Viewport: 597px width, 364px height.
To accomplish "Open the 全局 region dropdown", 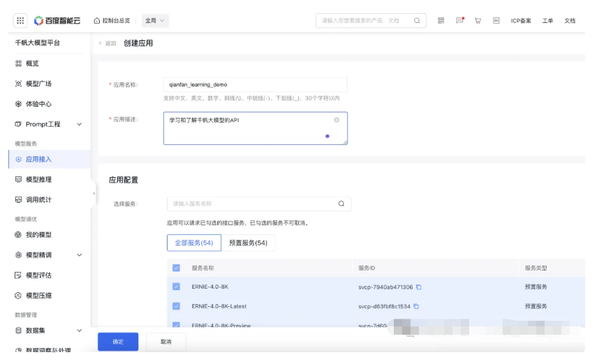I will [x=155, y=20].
